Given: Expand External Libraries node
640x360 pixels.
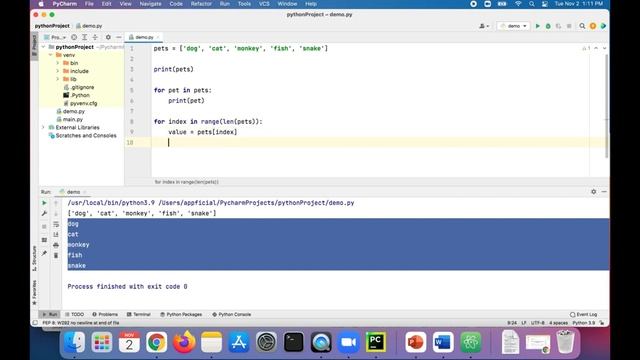Looking at the screenshot, I should (x=44, y=127).
